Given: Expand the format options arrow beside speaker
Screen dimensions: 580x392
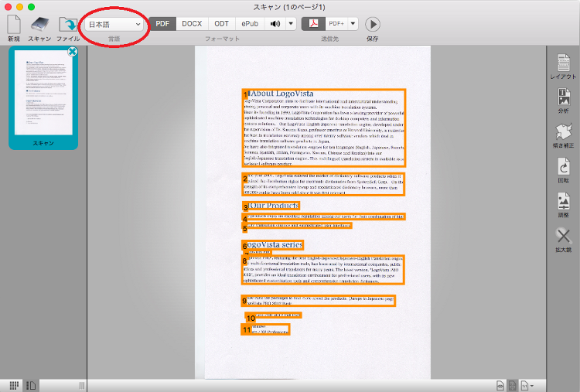Looking at the screenshot, I should (291, 24).
